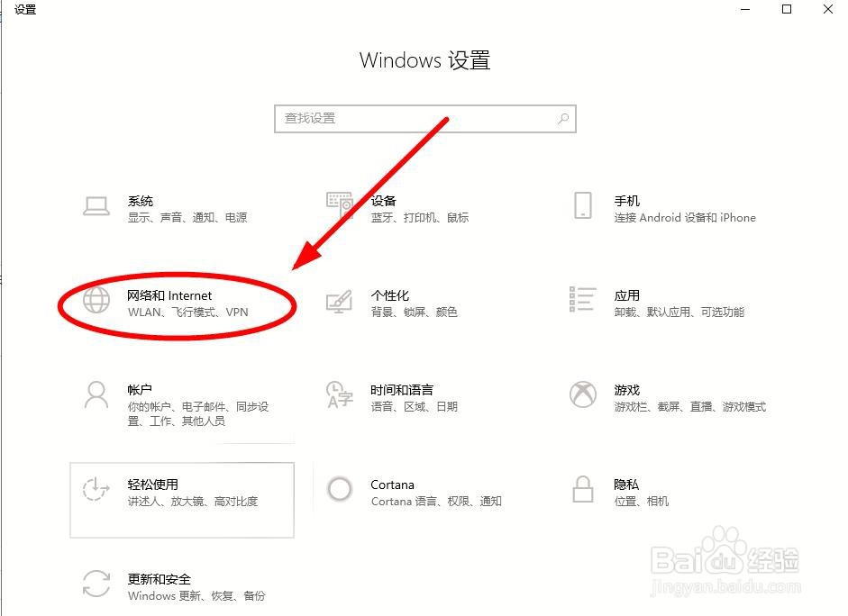This screenshot has height=616, width=848.
Task: Select the 设备 keyboard and speaker icon
Action: click(x=340, y=206)
